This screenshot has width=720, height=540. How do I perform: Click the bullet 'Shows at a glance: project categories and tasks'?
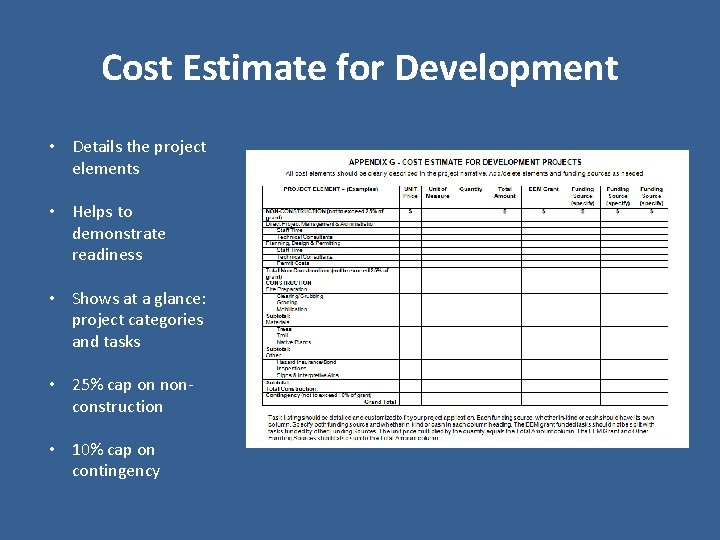coord(139,320)
